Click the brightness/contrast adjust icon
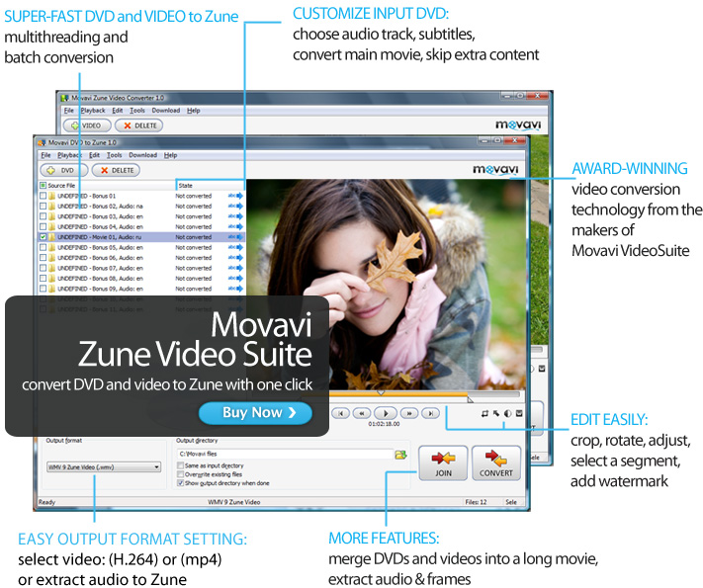 click(x=507, y=413)
